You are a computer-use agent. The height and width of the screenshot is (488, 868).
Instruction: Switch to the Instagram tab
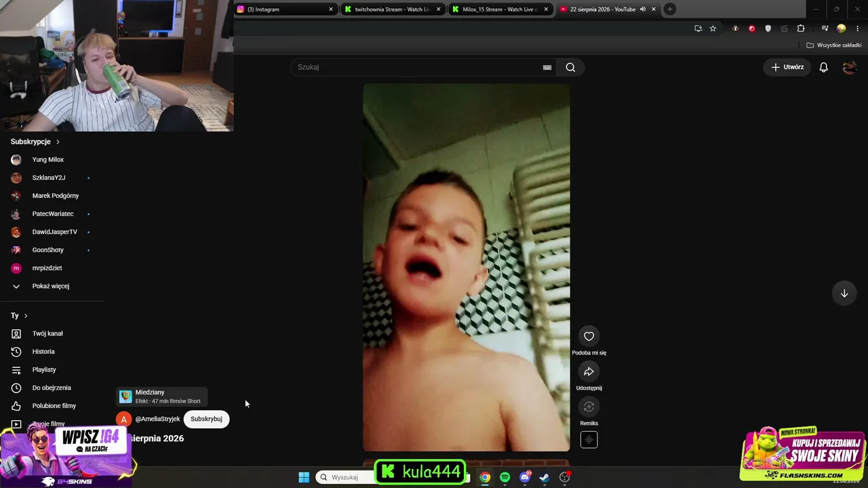click(285, 9)
